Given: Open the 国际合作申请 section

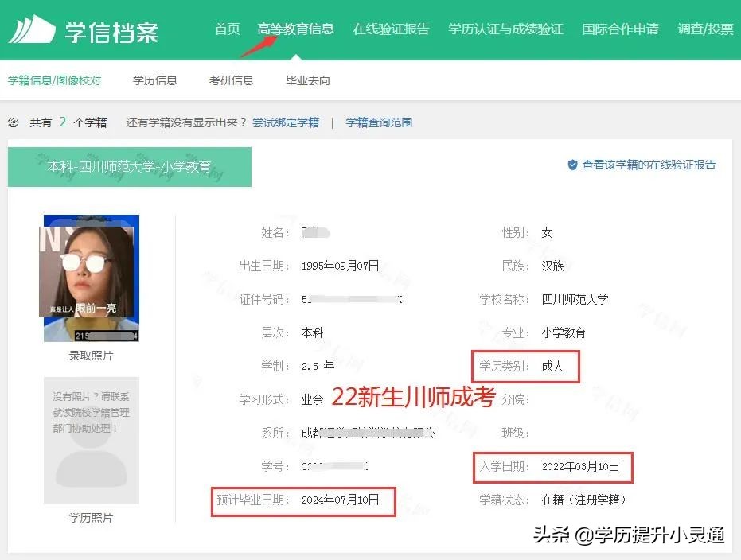Looking at the screenshot, I should [x=621, y=28].
